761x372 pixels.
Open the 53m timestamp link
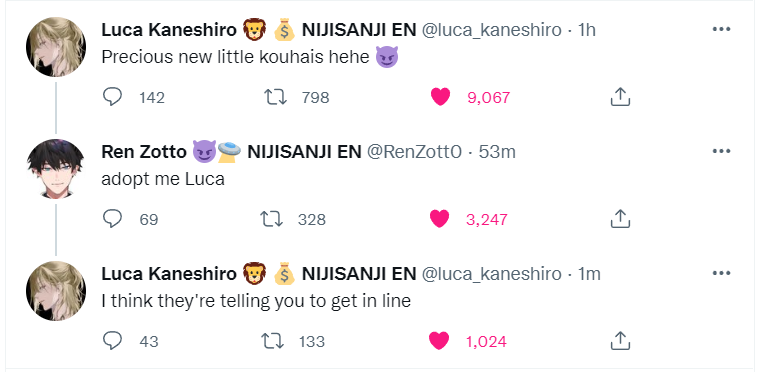pyautogui.click(x=497, y=152)
